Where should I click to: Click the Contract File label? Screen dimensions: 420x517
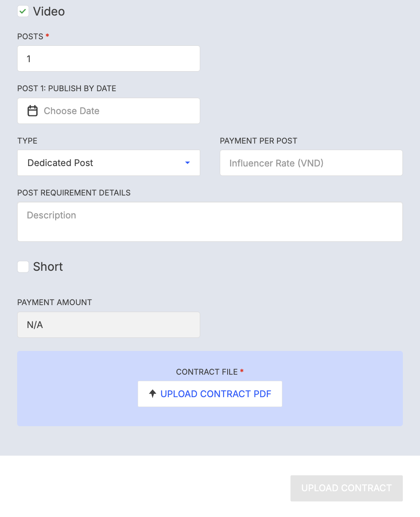pos(207,372)
